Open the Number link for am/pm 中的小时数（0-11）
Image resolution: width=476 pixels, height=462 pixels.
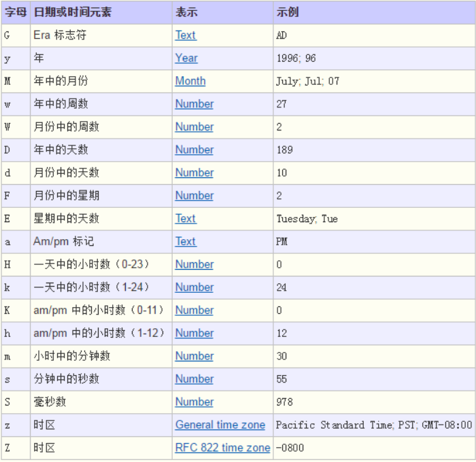[194, 310]
